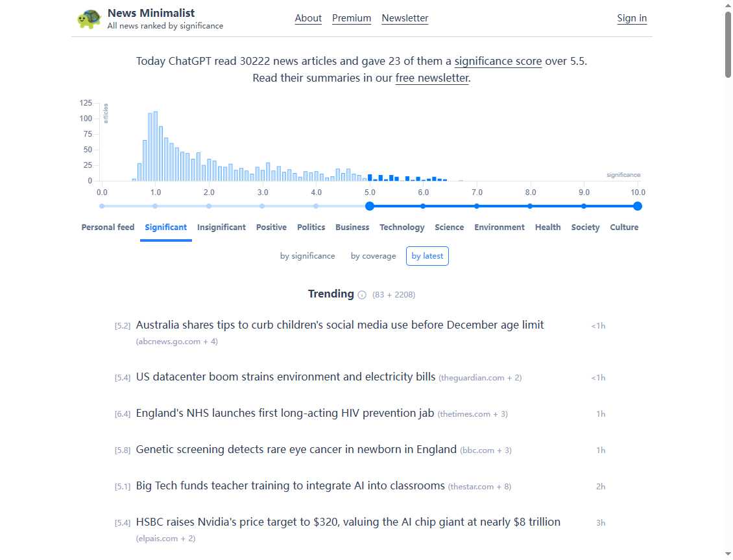
Task: Click the News Minimalist turtle logo
Action: [89, 19]
